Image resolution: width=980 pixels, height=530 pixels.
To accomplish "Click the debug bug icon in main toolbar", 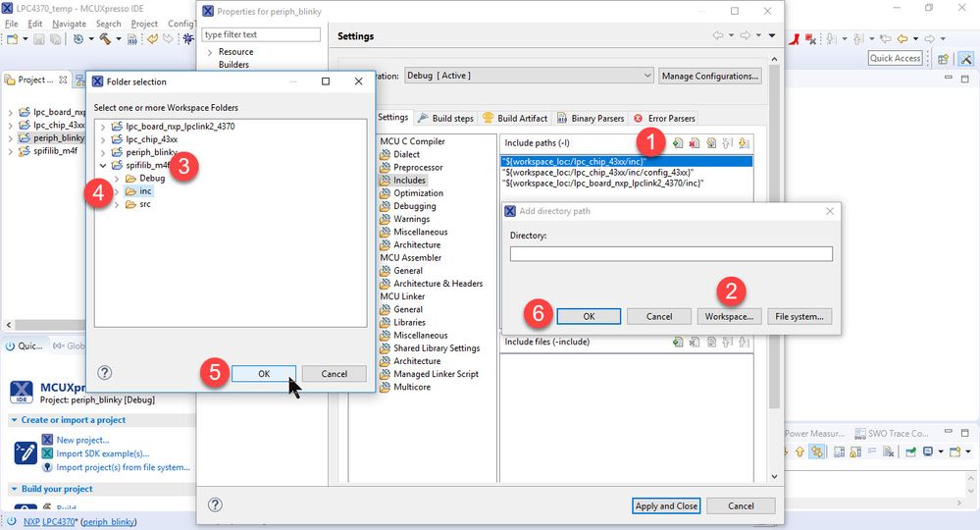I will [x=188, y=38].
